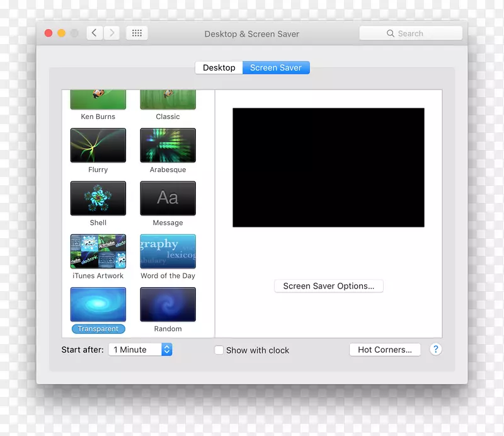Viewport: 504px width, 436px height.
Task: Click the help question mark button
Action: tap(435, 349)
